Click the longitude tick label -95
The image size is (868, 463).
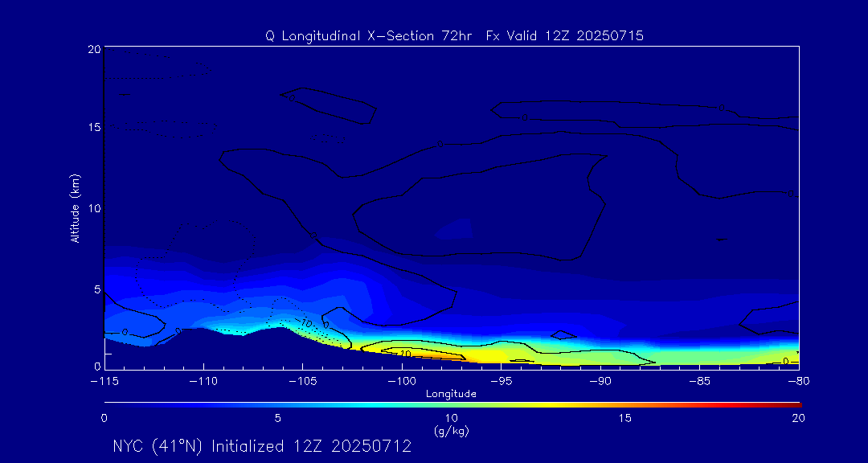pos(501,383)
